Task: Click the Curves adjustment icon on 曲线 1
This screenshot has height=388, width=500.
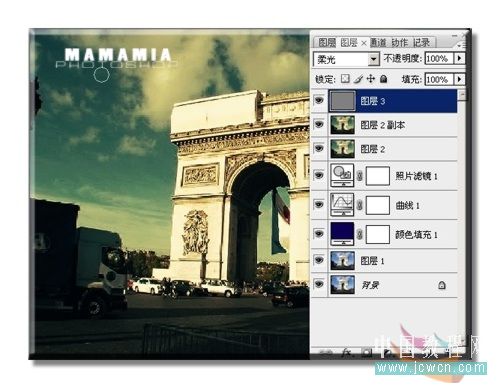Action: click(342, 204)
